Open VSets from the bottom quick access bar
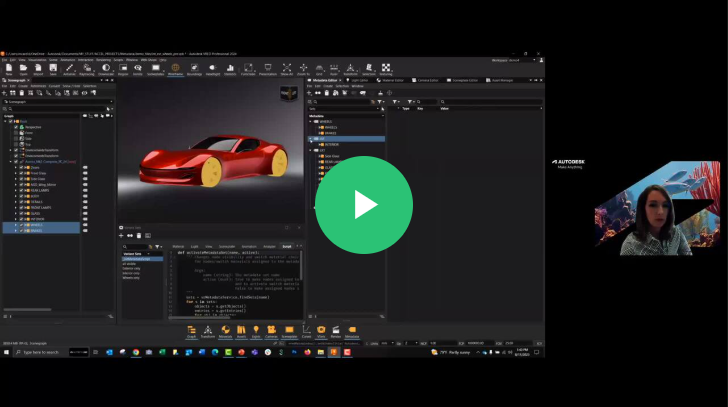 [x=321, y=331]
